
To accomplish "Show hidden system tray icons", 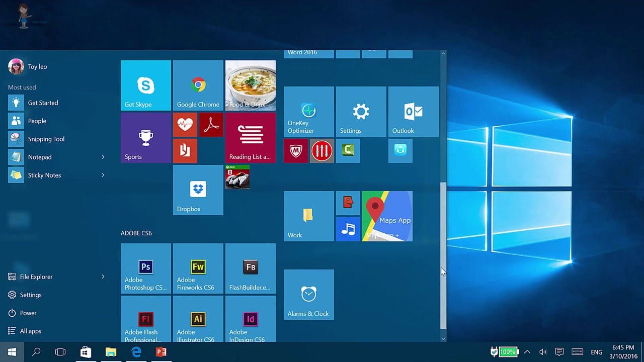I will [x=527, y=352].
